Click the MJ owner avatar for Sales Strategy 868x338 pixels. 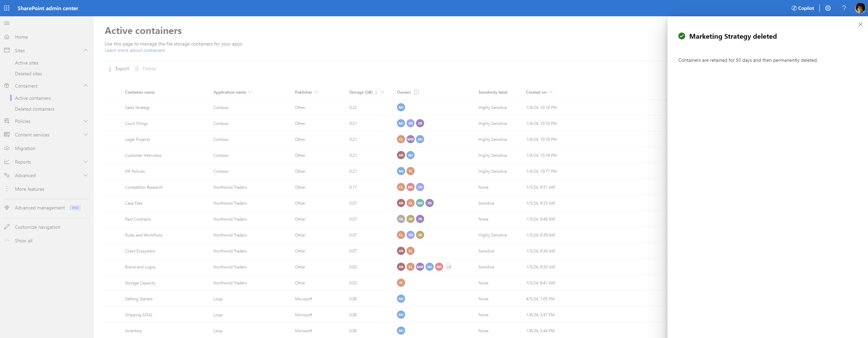coord(401,108)
